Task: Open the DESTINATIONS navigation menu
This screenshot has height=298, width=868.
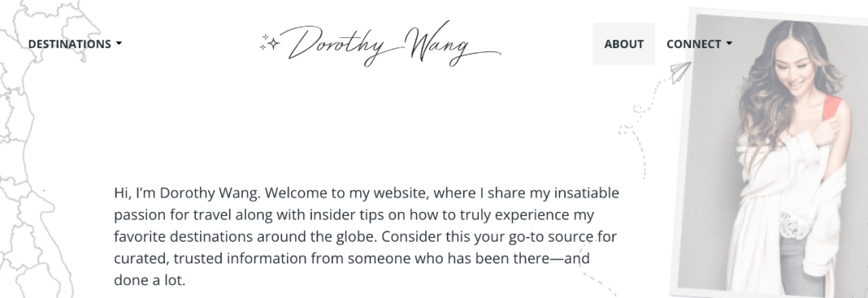Action: point(75,43)
